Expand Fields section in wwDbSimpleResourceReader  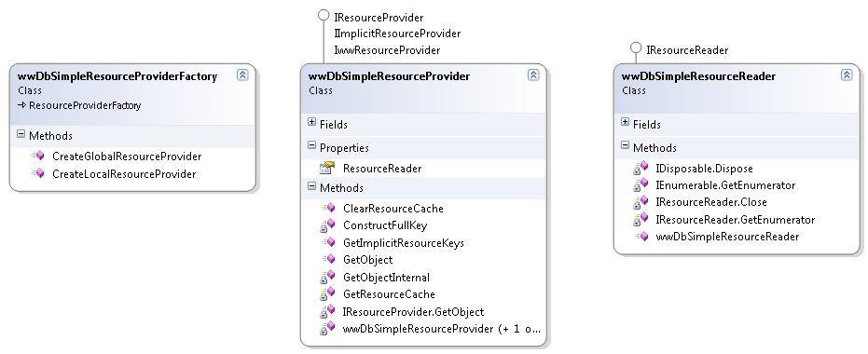click(625, 122)
